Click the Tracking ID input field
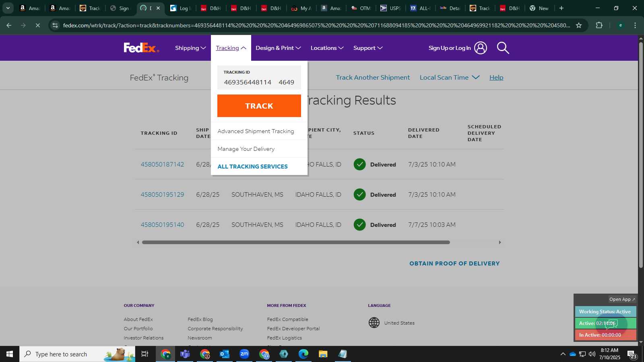644x362 pixels. tap(259, 78)
